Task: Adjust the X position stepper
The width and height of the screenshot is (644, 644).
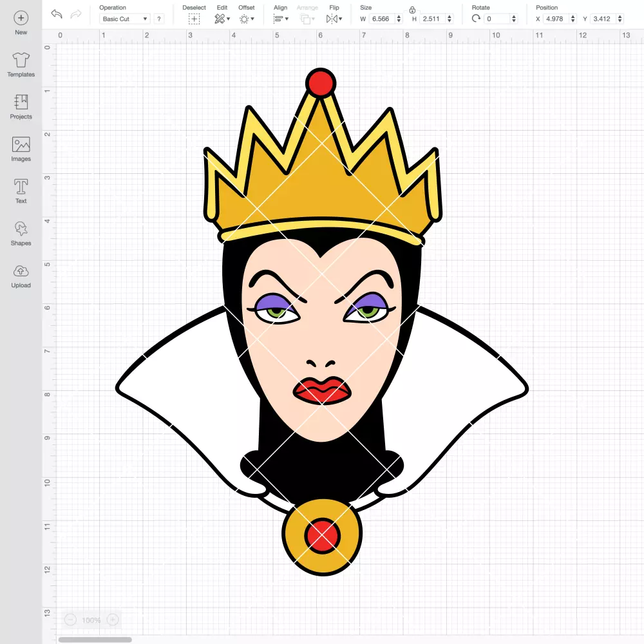Action: tap(573, 19)
